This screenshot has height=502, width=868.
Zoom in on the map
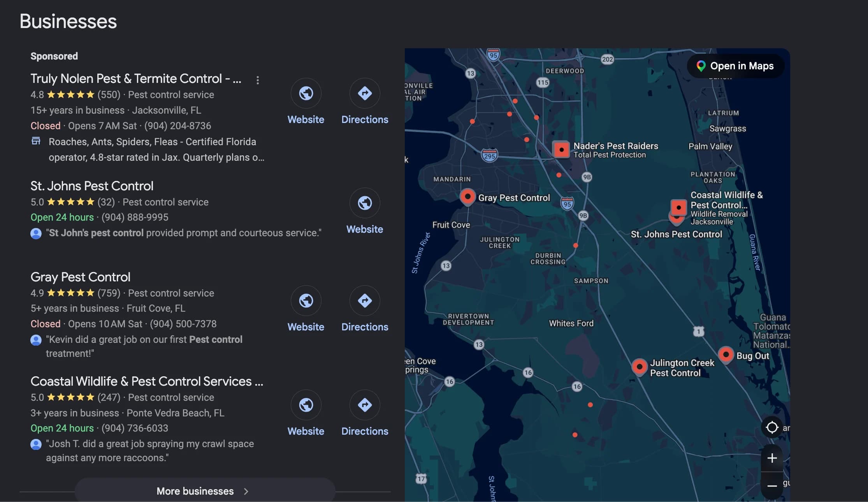tap(772, 458)
